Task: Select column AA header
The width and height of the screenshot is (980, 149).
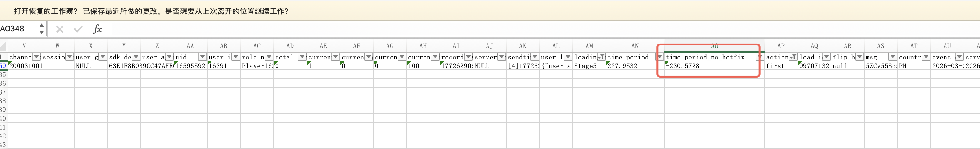Action: coord(190,46)
